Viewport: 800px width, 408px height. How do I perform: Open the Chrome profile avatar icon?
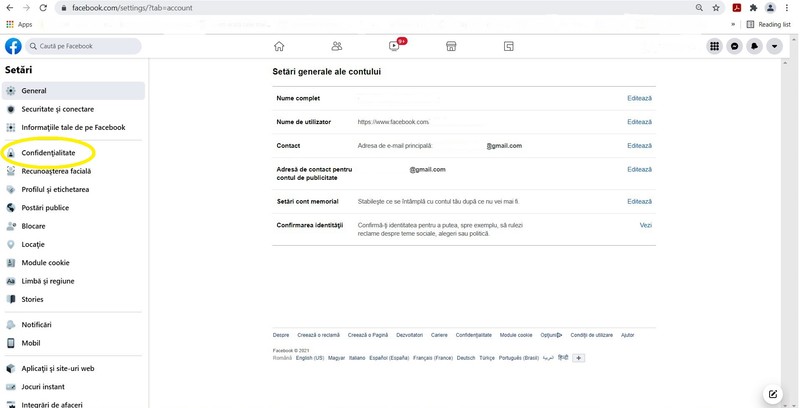(770, 8)
